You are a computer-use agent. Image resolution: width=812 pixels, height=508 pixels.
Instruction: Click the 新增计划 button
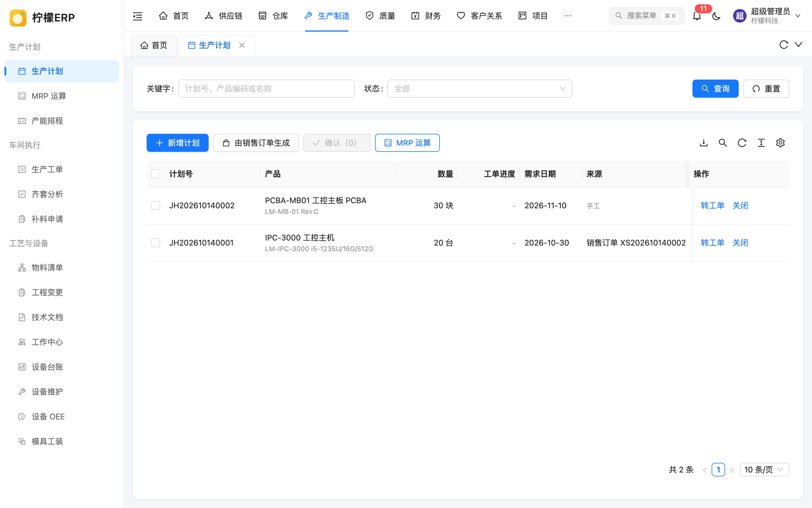pos(178,143)
